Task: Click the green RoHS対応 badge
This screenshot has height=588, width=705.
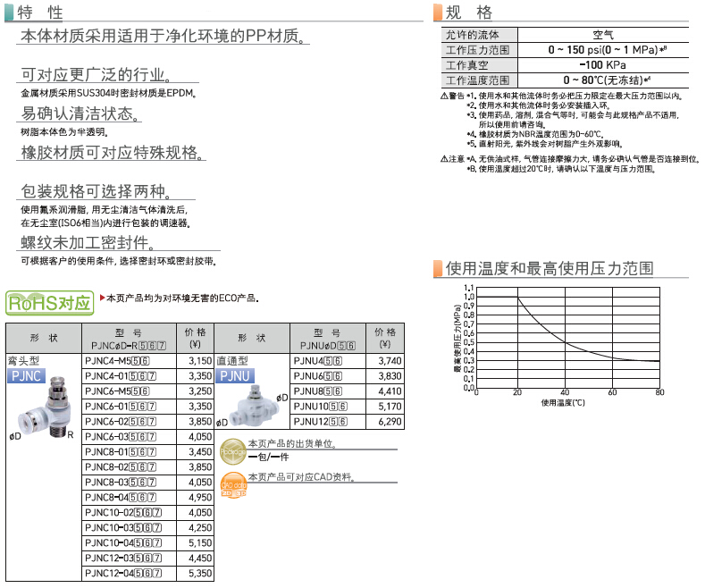Action: coord(50,302)
